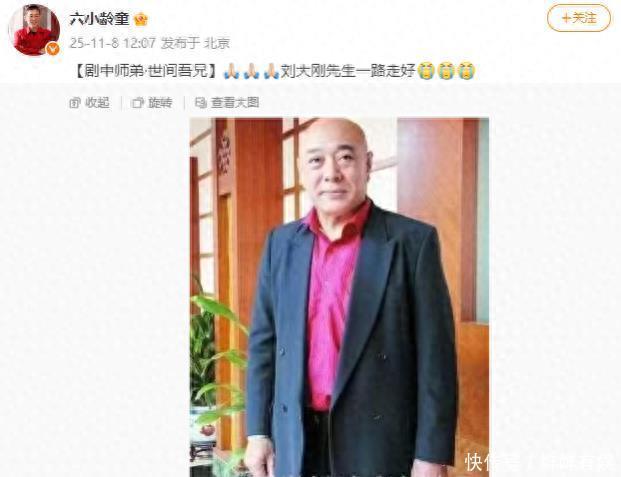Image resolution: width=621 pixels, height=477 pixels.
Task: Open full-size picture via 查看大图
Action: pos(227,103)
